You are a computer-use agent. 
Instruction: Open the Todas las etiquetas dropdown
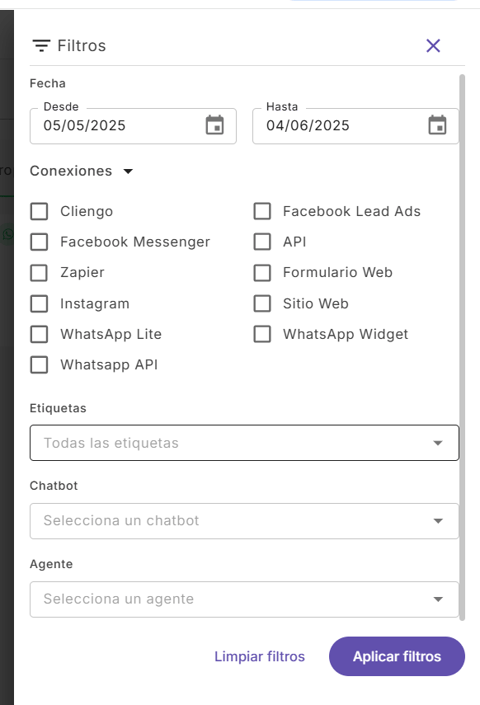pyautogui.click(x=244, y=443)
